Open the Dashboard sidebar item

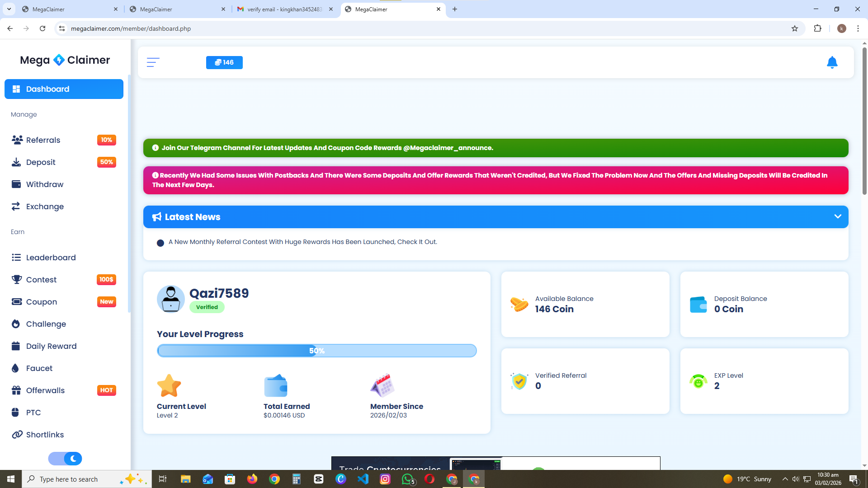64,89
